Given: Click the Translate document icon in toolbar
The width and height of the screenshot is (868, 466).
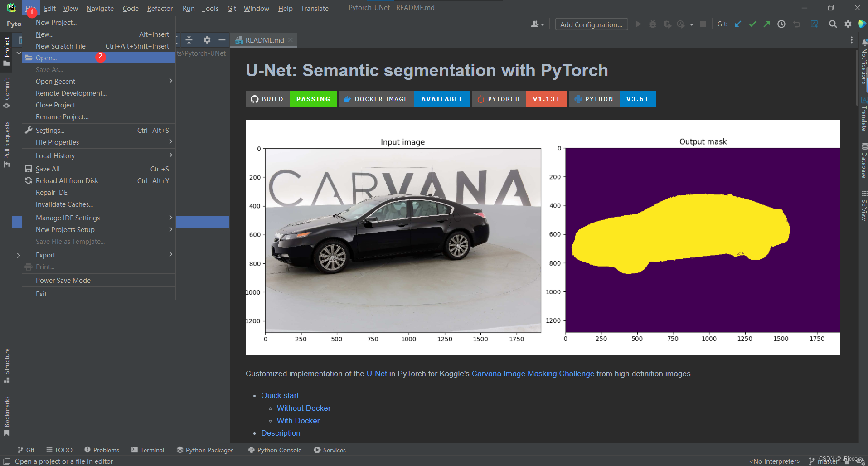Looking at the screenshot, I should 815,24.
